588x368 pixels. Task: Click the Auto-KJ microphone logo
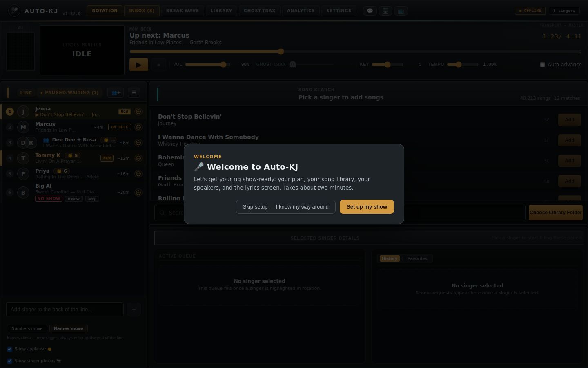14,11
